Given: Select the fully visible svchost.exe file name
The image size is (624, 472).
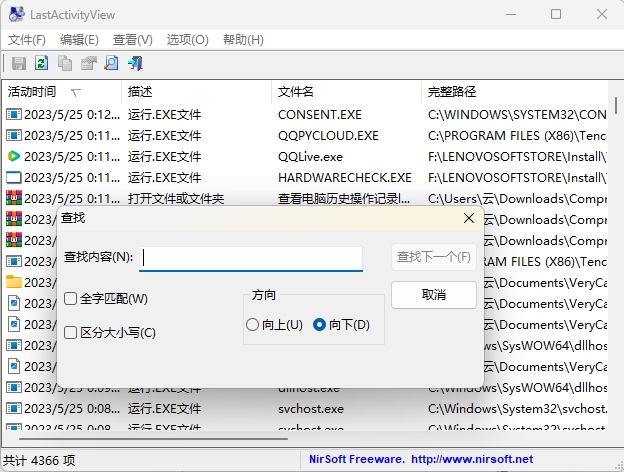Looking at the screenshot, I should 311,409.
